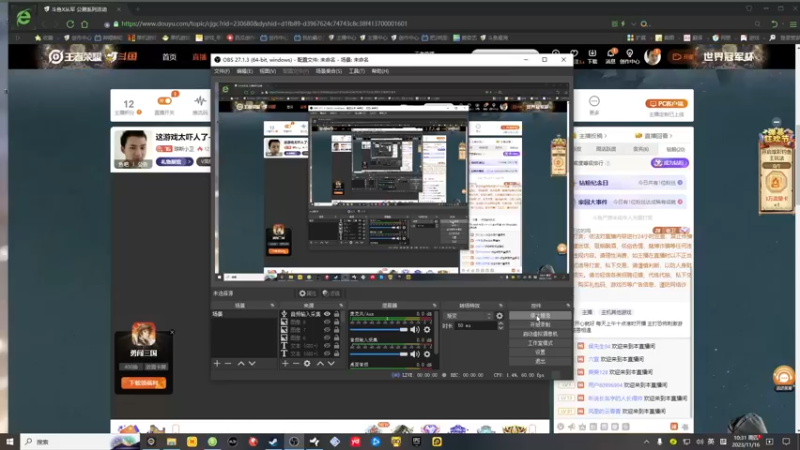The image size is (800, 450).
Task: Pop out the Controls dock header icon
Action: click(568, 306)
